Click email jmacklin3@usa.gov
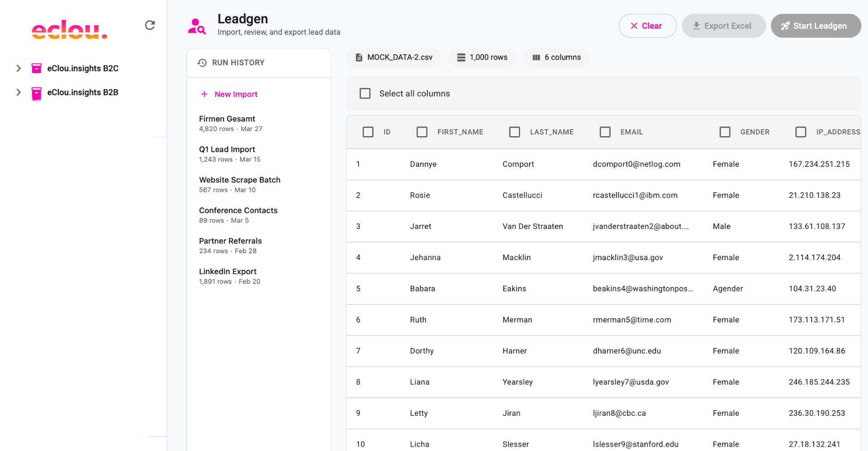The width and height of the screenshot is (868, 451). click(628, 258)
